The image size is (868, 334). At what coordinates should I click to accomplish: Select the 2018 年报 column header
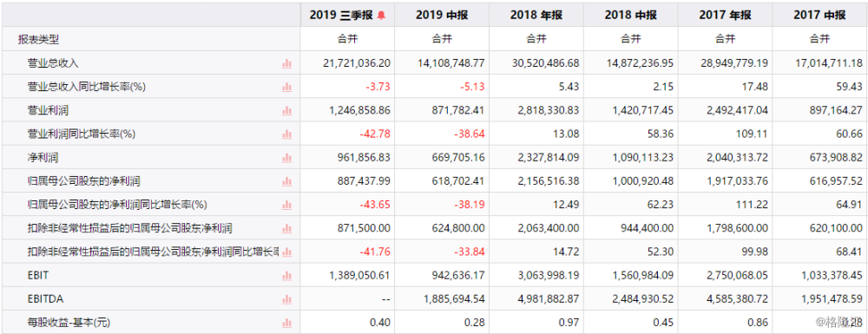pos(536,16)
